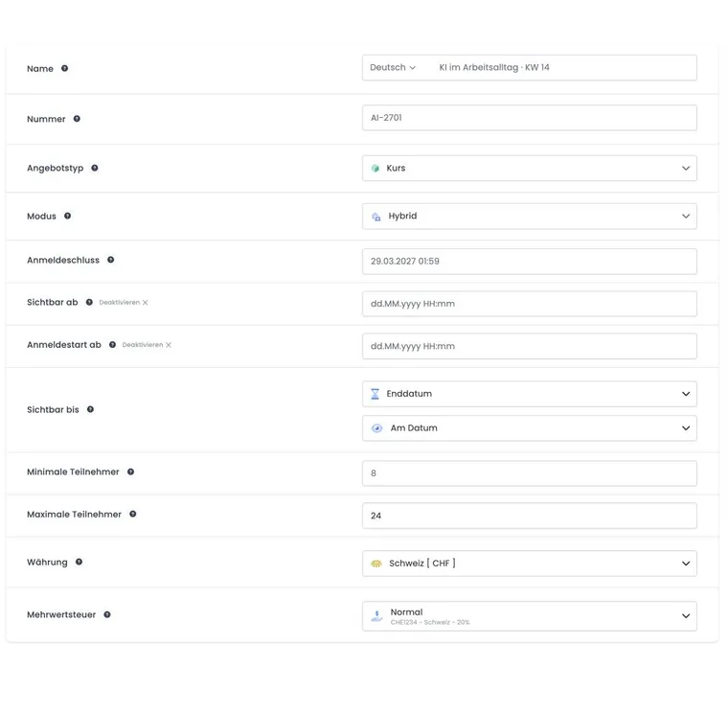The image size is (728, 714).
Task: Expand the Mehrwertsteuer Normal dropdown
Action: click(530, 616)
